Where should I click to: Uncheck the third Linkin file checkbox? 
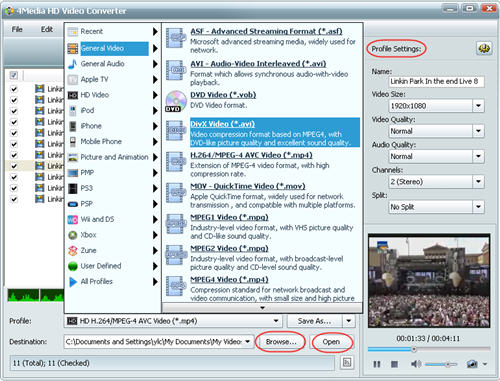14,111
